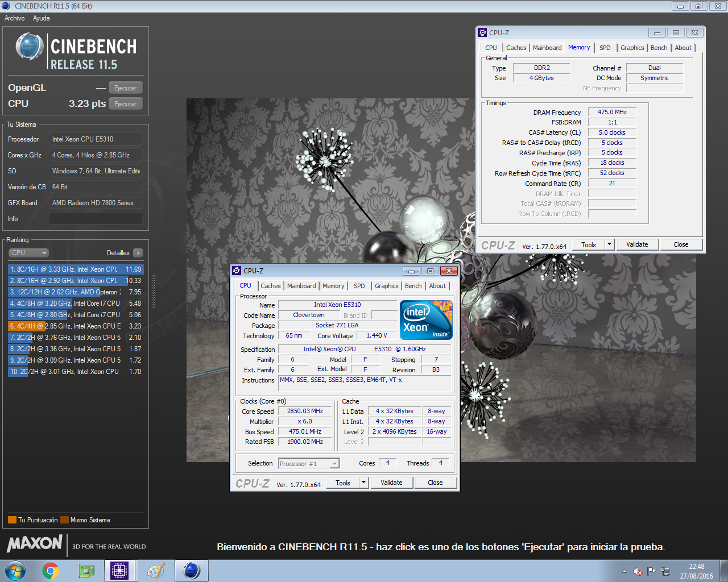Expand Tools arrow in Memory CPU-Z window
Viewport: 728px width, 582px height.
tap(609, 244)
